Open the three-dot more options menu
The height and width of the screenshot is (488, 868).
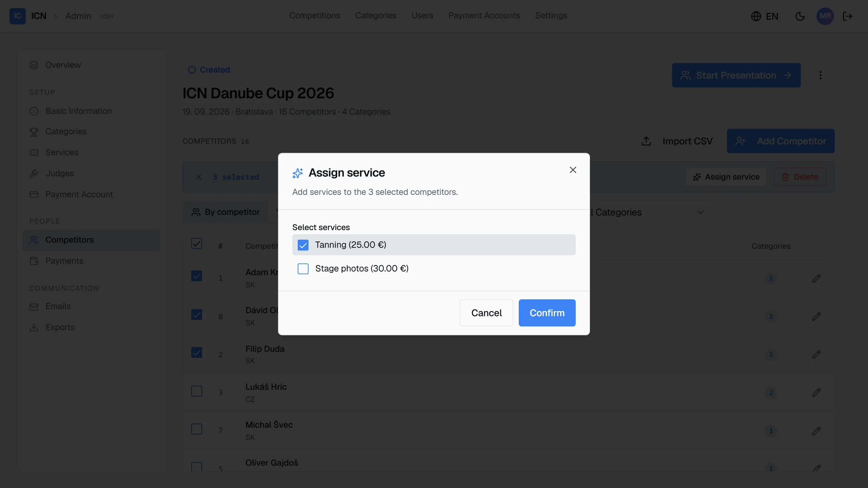820,75
